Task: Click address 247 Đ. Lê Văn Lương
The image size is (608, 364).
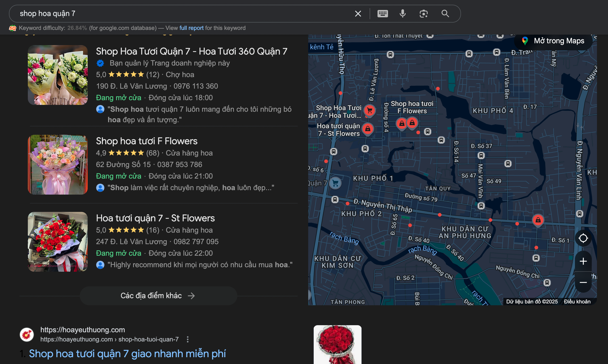Action: (131, 242)
